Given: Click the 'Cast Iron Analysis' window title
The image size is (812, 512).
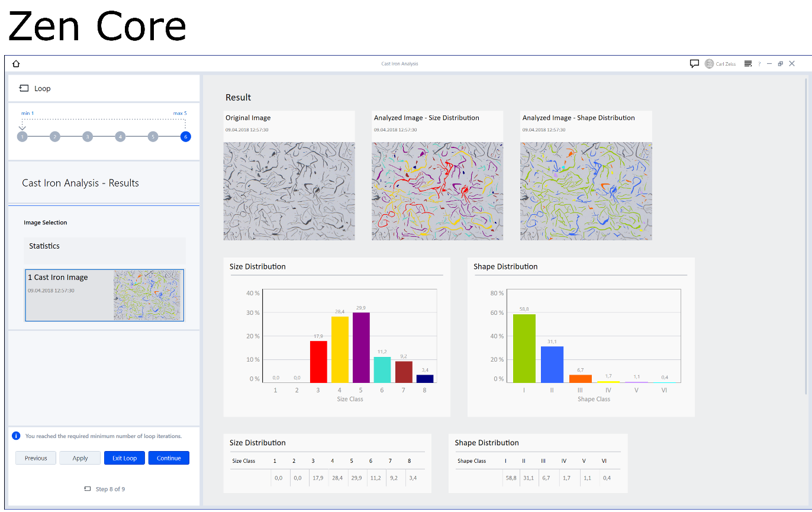Looking at the screenshot, I should [x=399, y=64].
